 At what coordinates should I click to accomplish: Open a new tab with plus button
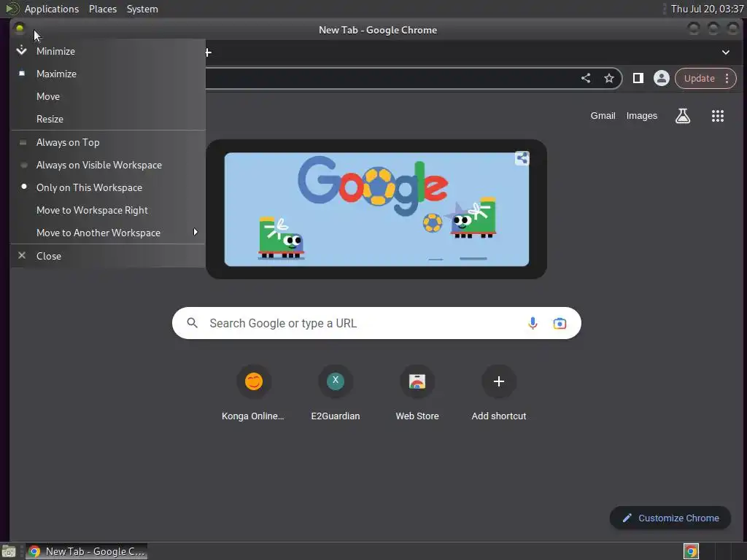208,52
